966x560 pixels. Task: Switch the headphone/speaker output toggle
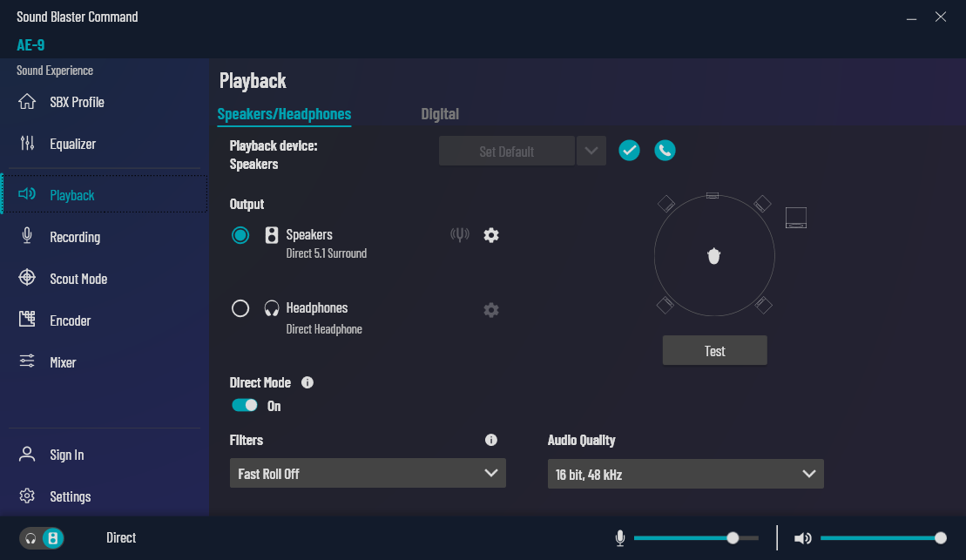(x=42, y=538)
